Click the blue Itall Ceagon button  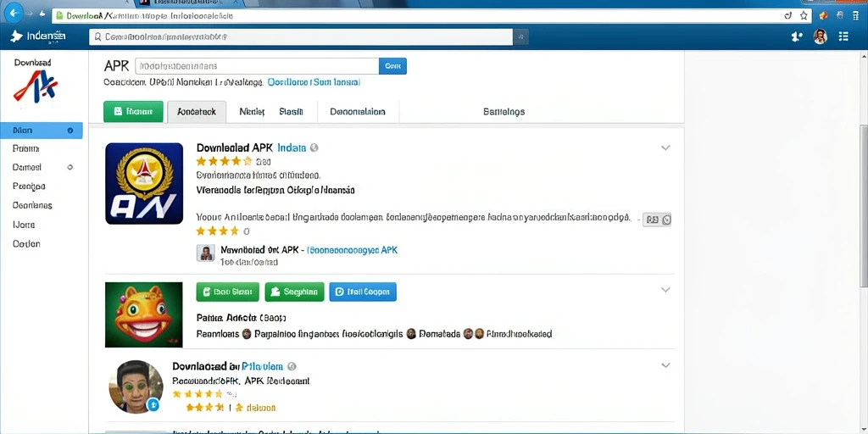(x=363, y=292)
